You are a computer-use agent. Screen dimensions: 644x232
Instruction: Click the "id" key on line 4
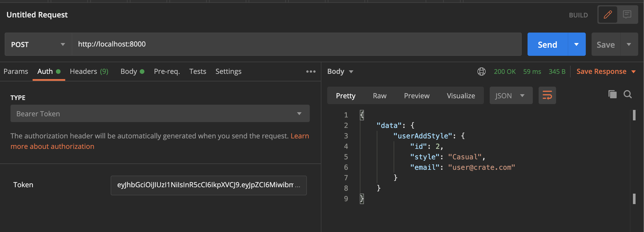418,146
